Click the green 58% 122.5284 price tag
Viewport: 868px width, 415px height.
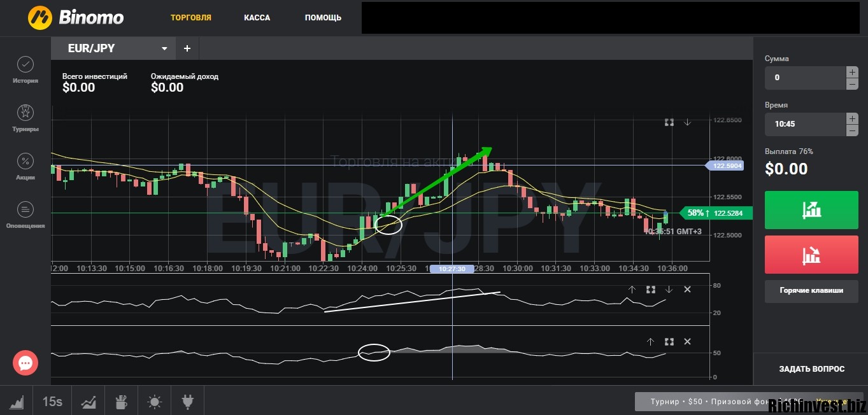click(x=716, y=213)
